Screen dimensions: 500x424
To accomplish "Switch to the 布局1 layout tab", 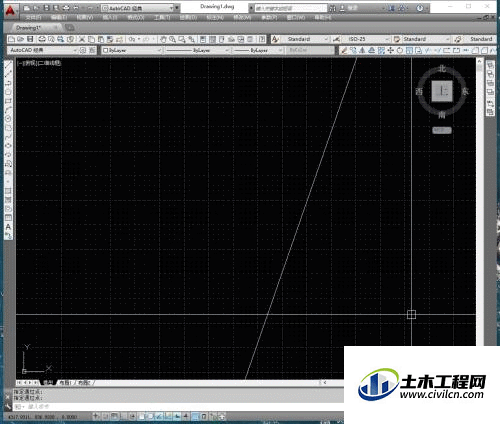I will [x=65, y=383].
